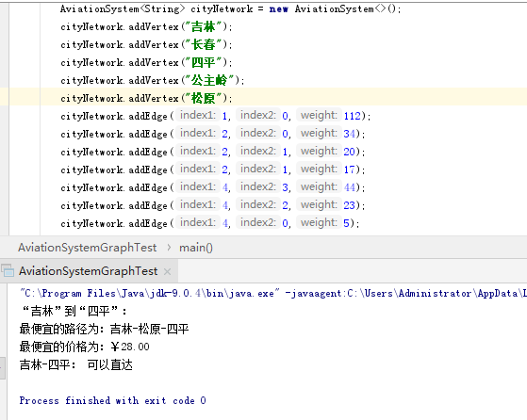527x420 pixels.
Task: Click the addVertex("长春") code line
Action: pos(146,44)
